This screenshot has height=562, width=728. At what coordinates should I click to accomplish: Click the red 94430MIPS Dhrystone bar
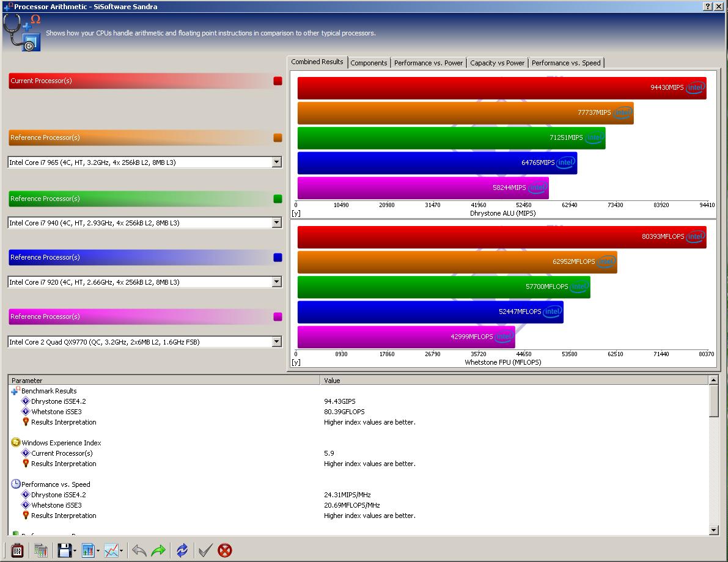click(x=502, y=88)
